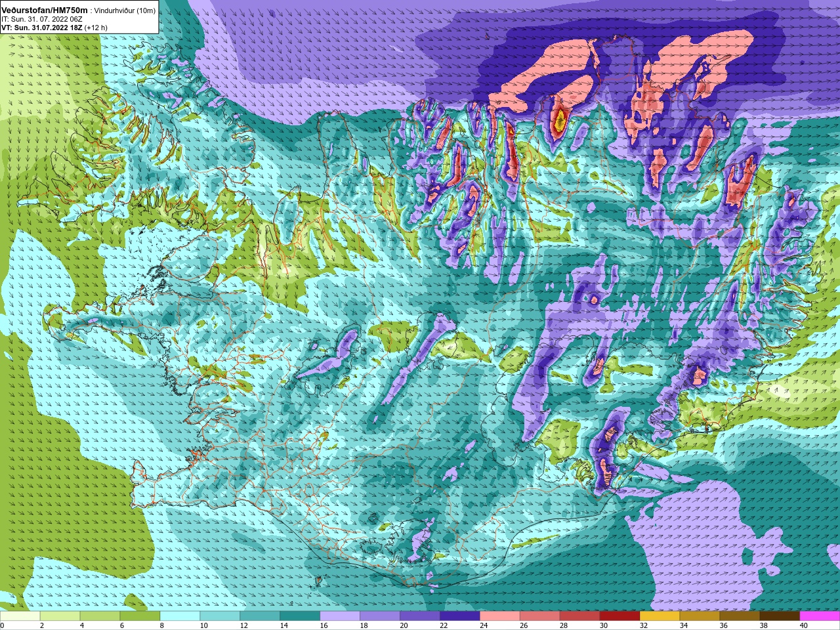Select the 8–10 legend color swatch
The image size is (840, 630).
tap(180, 616)
